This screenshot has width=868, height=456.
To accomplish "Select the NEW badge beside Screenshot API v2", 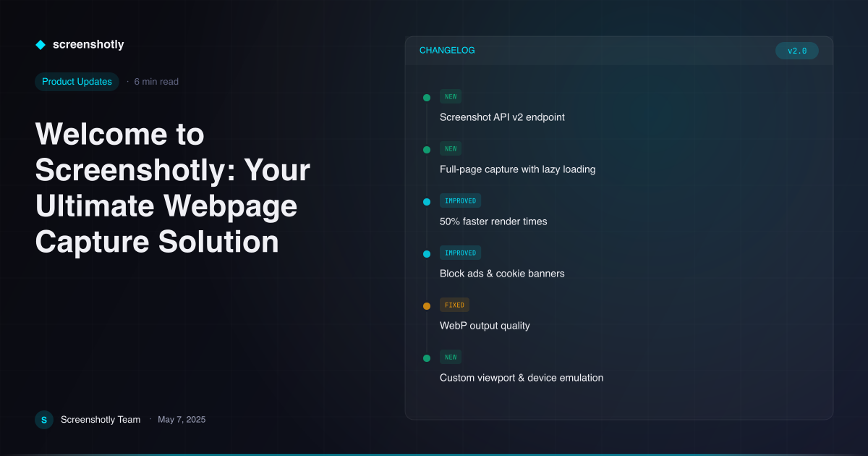I will click(x=451, y=96).
